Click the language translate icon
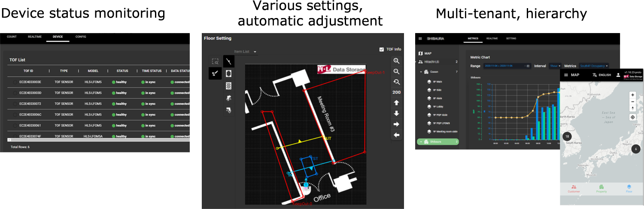 [x=595, y=75]
